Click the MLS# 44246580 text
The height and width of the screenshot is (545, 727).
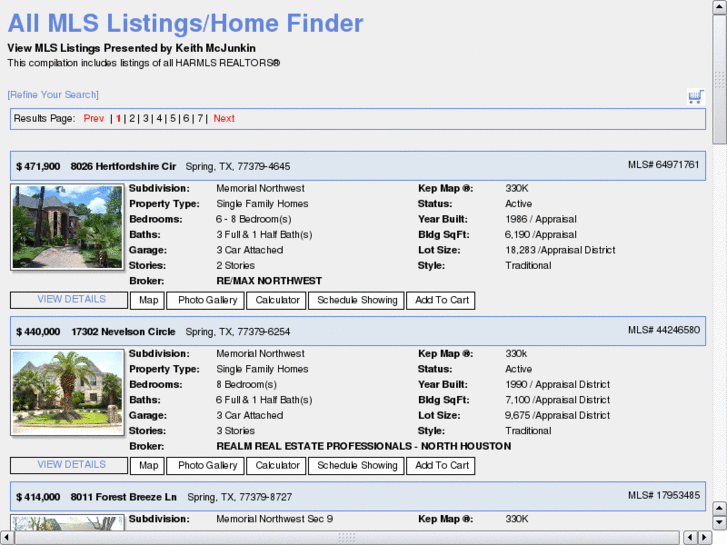[x=664, y=330]
